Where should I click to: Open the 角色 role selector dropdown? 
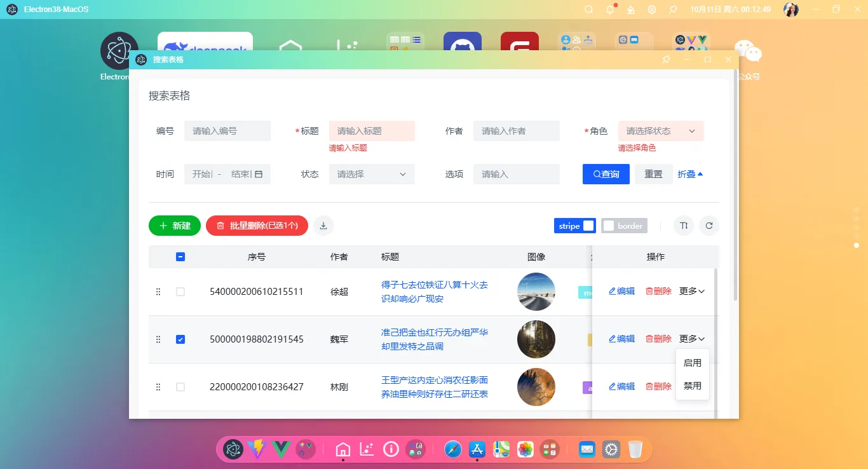click(x=661, y=130)
